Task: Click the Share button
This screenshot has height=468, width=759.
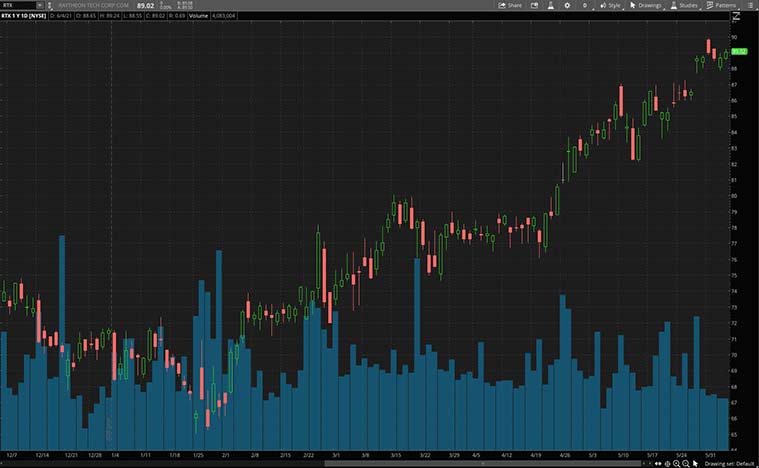Action: (x=510, y=5)
